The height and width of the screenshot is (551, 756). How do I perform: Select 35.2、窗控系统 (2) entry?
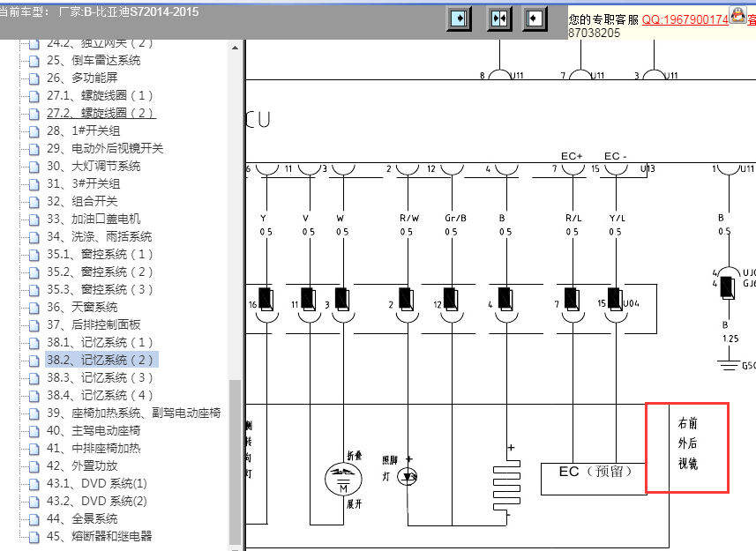click(100, 272)
